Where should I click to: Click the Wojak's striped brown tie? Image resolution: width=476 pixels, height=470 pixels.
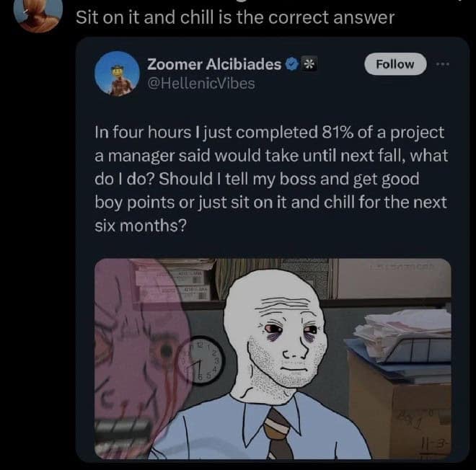point(277,434)
